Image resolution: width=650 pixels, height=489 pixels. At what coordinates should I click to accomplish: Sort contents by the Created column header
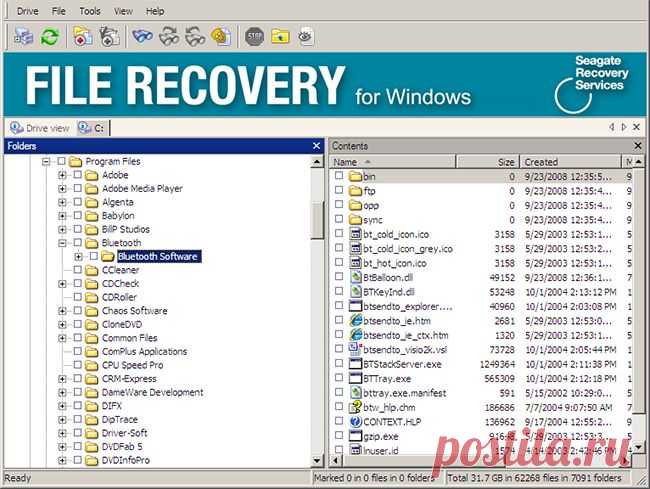(x=570, y=161)
